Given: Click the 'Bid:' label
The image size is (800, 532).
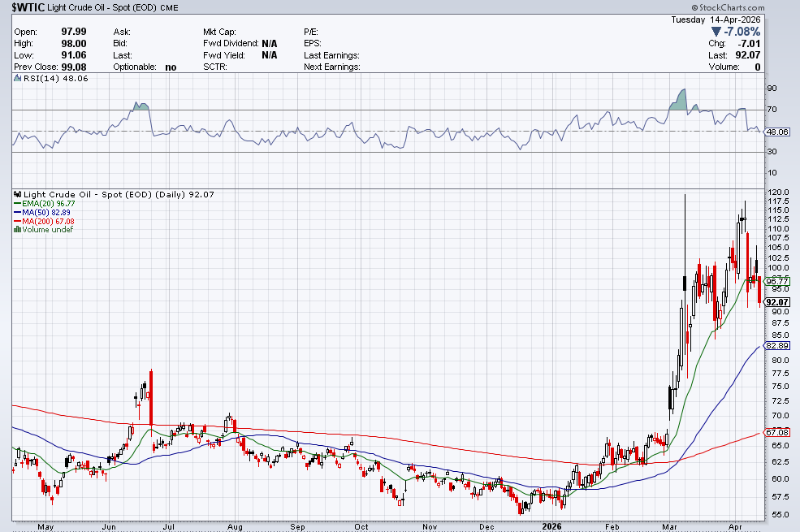Looking at the screenshot, I should click(120, 43).
